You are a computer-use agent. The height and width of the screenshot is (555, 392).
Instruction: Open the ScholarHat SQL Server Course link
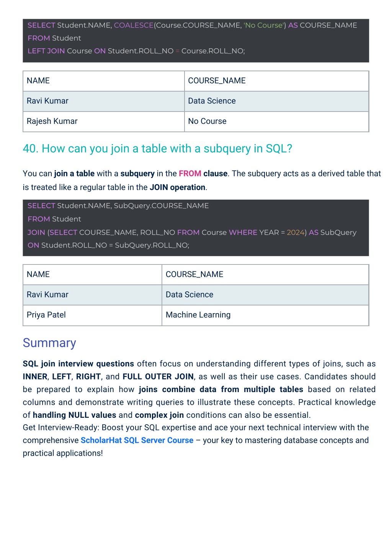click(x=137, y=440)
